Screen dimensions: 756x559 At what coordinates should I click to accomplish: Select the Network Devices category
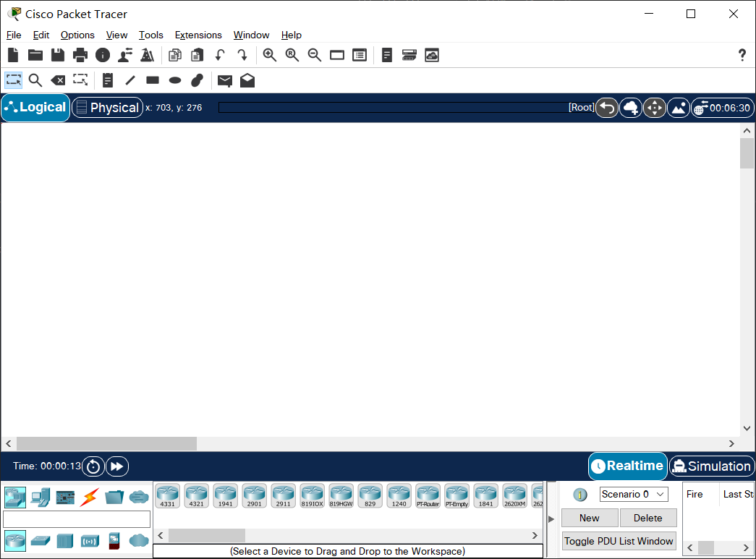[15, 498]
